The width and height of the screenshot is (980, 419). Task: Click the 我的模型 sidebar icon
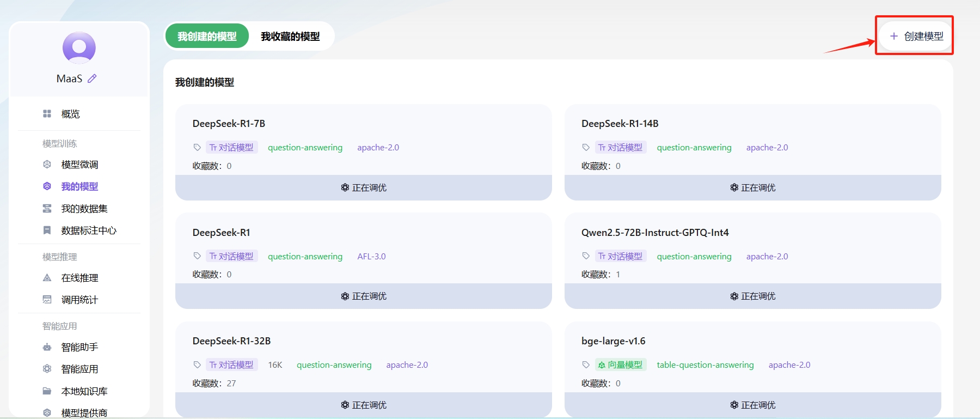(x=47, y=186)
